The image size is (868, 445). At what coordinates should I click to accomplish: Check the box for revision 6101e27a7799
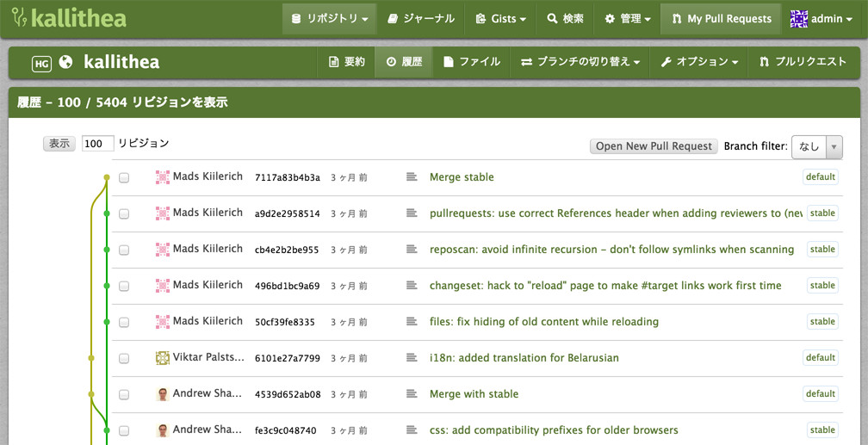point(124,359)
